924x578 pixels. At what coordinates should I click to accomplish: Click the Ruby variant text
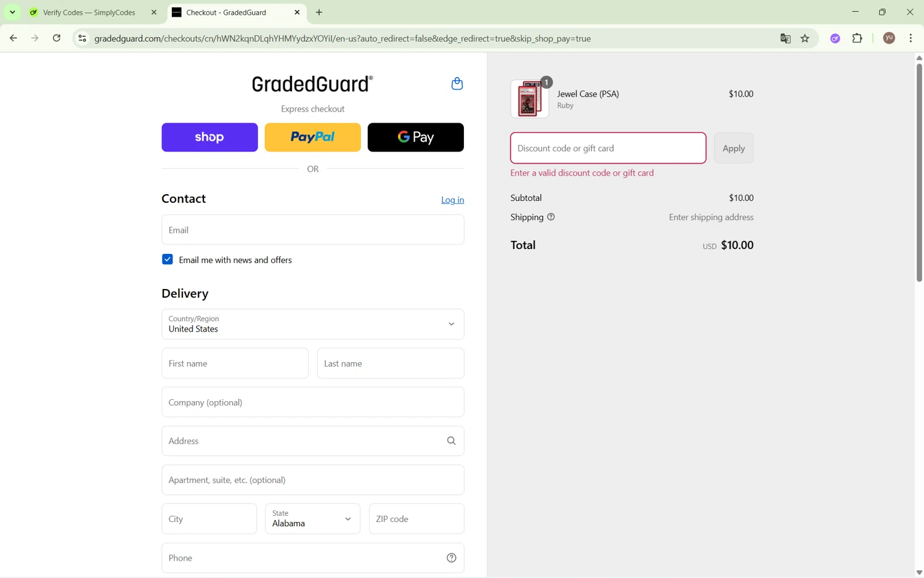565,105
